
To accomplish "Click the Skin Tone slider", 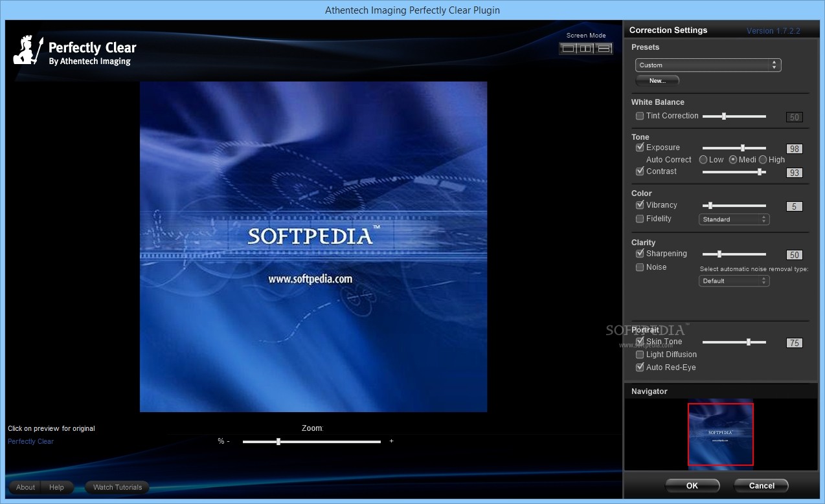I will click(734, 342).
